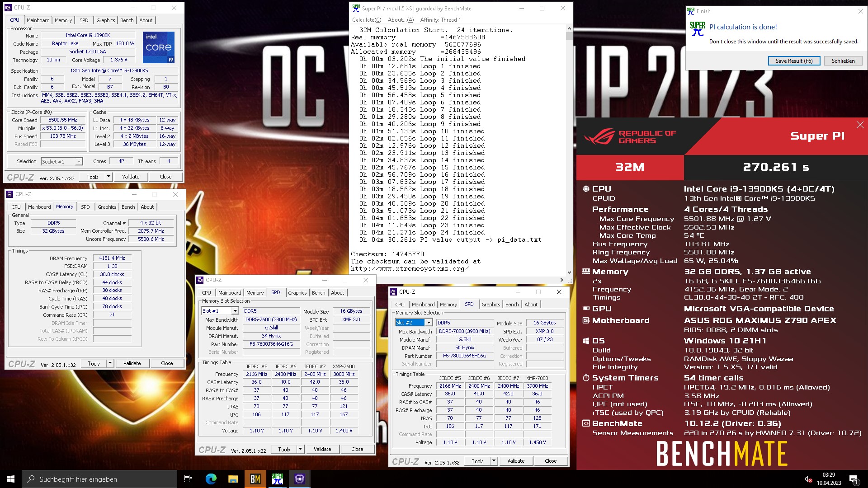The image size is (868, 488).
Task: Click Tools button in Slot #1 SPD window
Action: [x=284, y=449]
